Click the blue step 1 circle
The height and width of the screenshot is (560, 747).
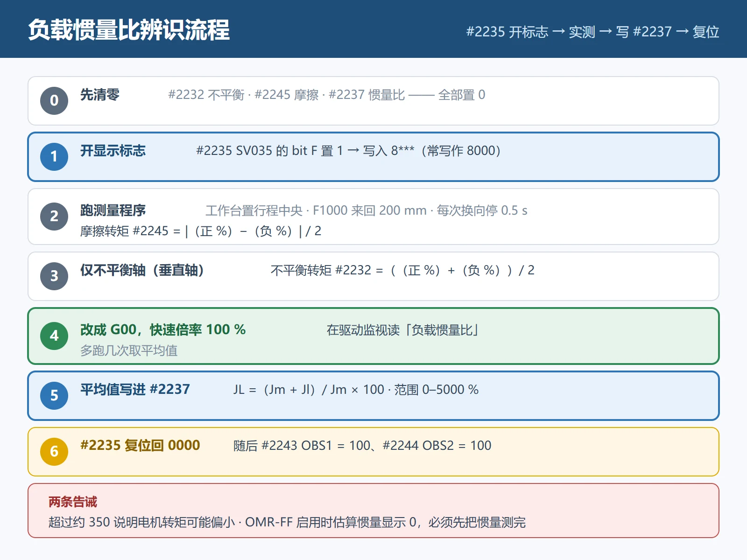(54, 157)
